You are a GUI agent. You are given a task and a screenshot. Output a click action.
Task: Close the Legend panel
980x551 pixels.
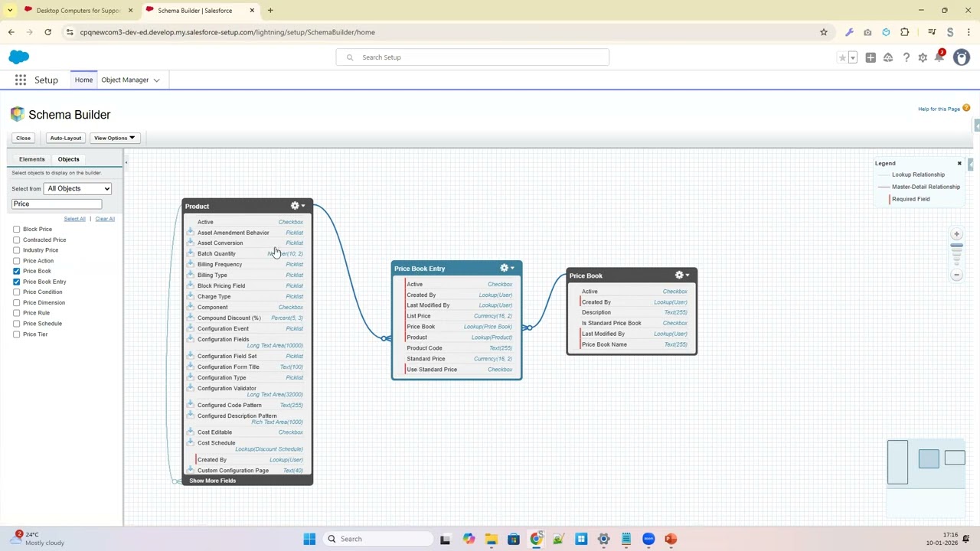pos(959,163)
